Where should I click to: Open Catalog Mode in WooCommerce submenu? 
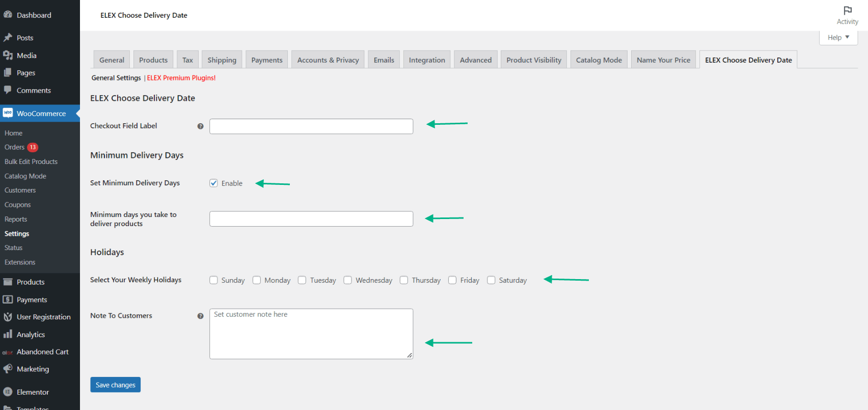coord(25,176)
